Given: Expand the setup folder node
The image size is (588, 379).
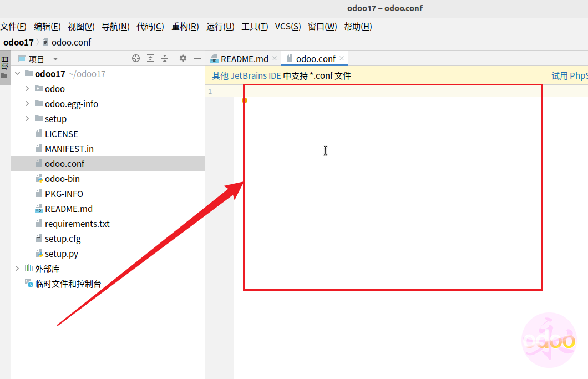Looking at the screenshot, I should 27,119.
